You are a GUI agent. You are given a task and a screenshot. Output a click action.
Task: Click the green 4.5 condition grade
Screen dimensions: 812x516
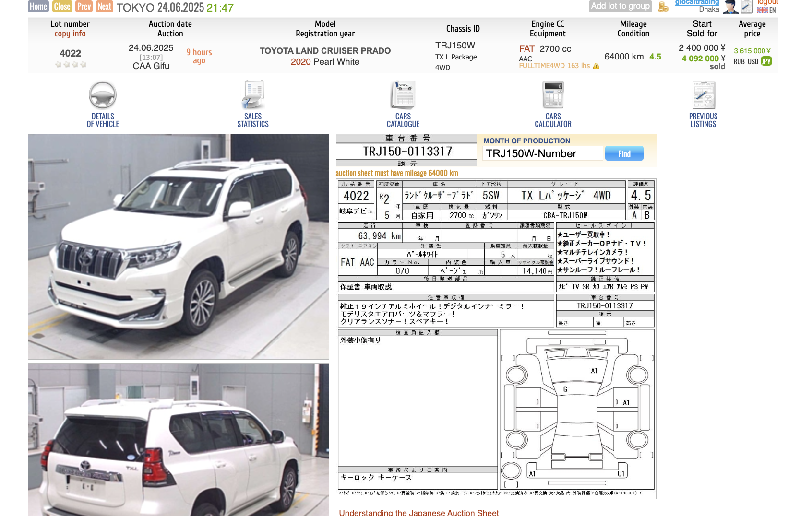tap(655, 57)
